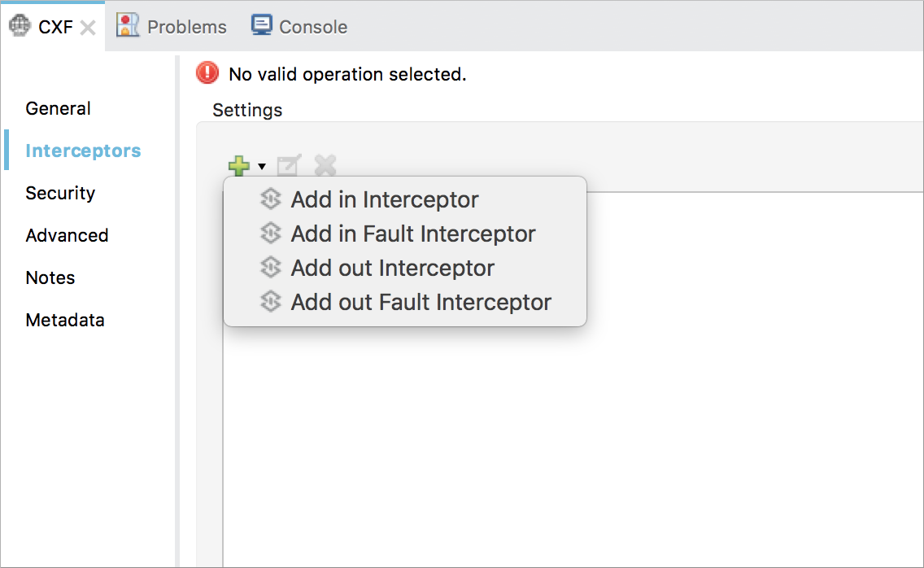
Task: Click the Console monitor icon
Action: point(261,26)
